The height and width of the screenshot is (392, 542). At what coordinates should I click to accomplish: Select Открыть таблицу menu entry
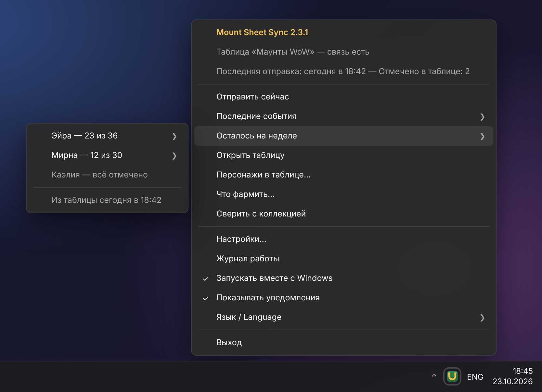tap(344, 155)
